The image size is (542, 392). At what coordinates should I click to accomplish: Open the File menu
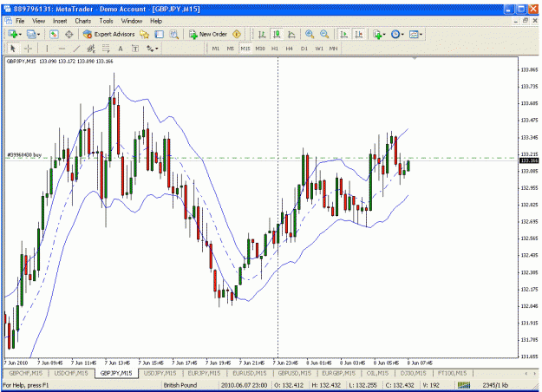click(20, 21)
